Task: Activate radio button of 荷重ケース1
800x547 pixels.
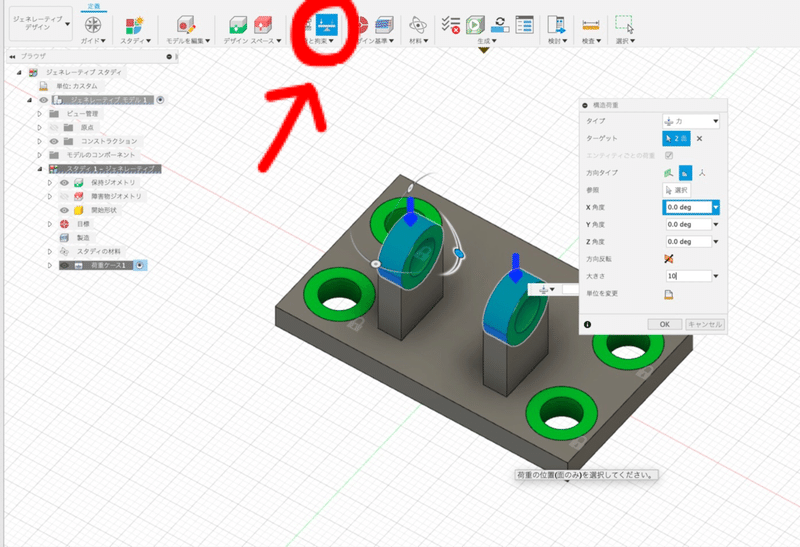Action: tap(140, 265)
